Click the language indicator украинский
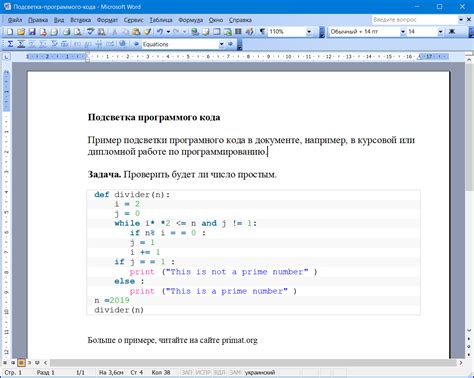The width and height of the screenshot is (474, 378). click(260, 372)
